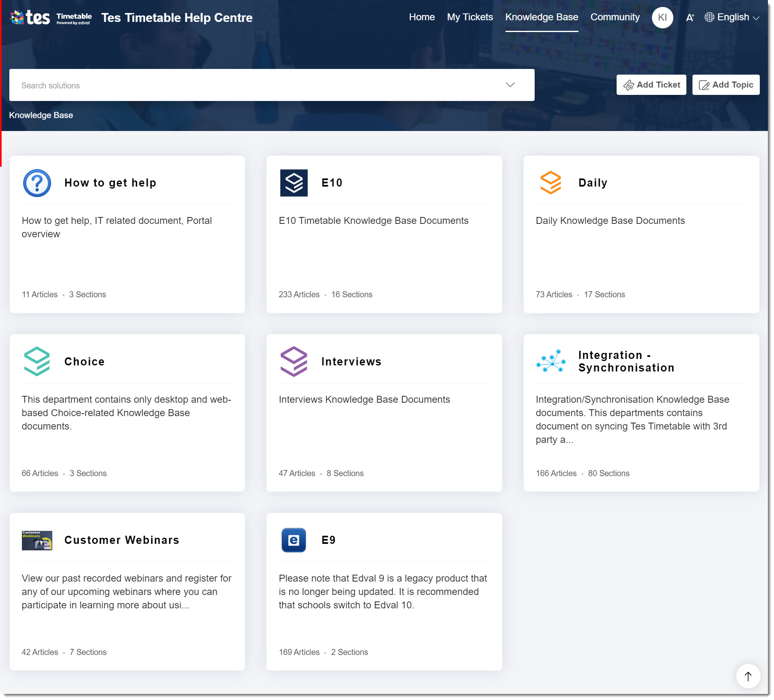The image size is (774, 700).
Task: Click the question mark How to get help icon
Action: tap(37, 183)
